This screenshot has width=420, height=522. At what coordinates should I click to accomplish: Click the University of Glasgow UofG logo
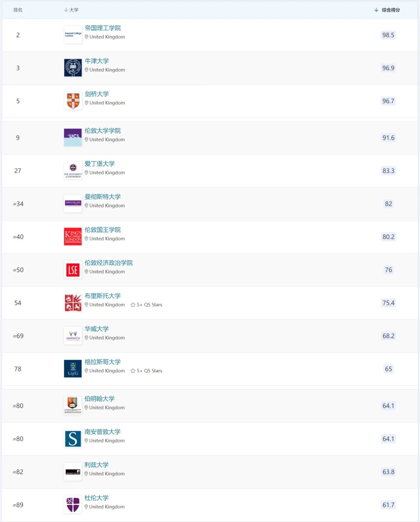[73, 369]
